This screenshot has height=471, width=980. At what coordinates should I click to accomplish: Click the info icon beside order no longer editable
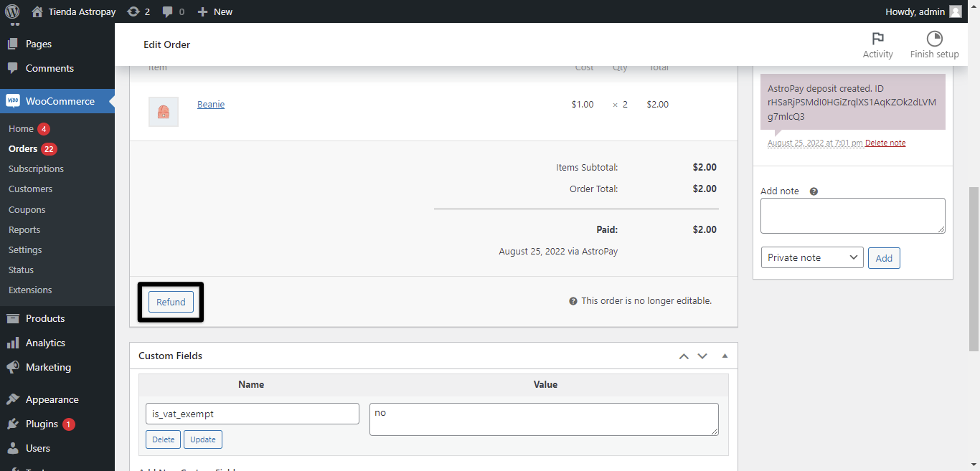[573, 301]
